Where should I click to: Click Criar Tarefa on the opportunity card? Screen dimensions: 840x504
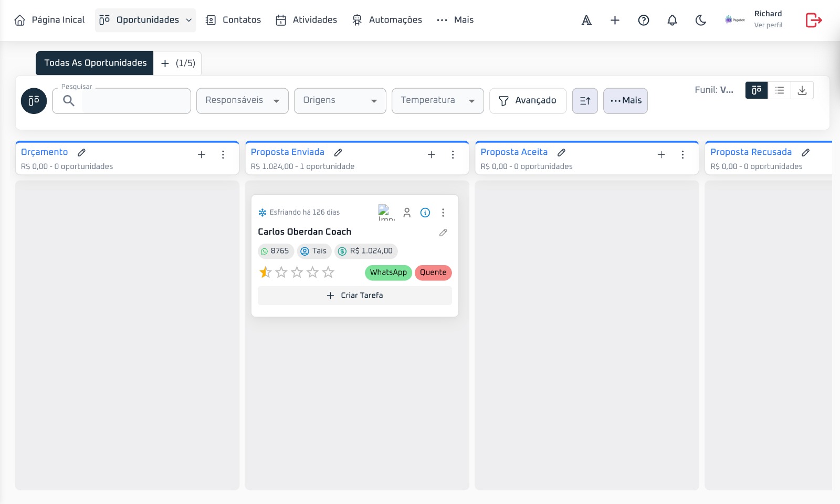[355, 296]
